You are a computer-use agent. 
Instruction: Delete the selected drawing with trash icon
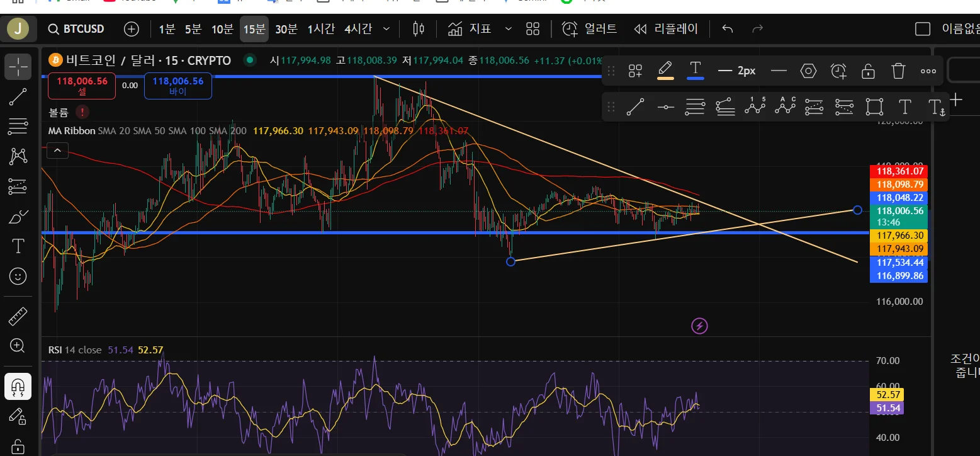898,71
